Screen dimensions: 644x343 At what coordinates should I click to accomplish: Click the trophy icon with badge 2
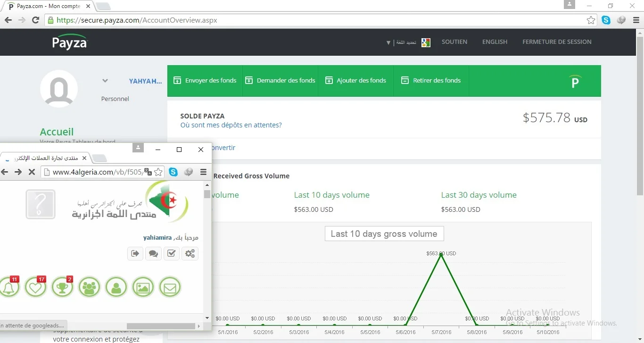click(x=63, y=287)
